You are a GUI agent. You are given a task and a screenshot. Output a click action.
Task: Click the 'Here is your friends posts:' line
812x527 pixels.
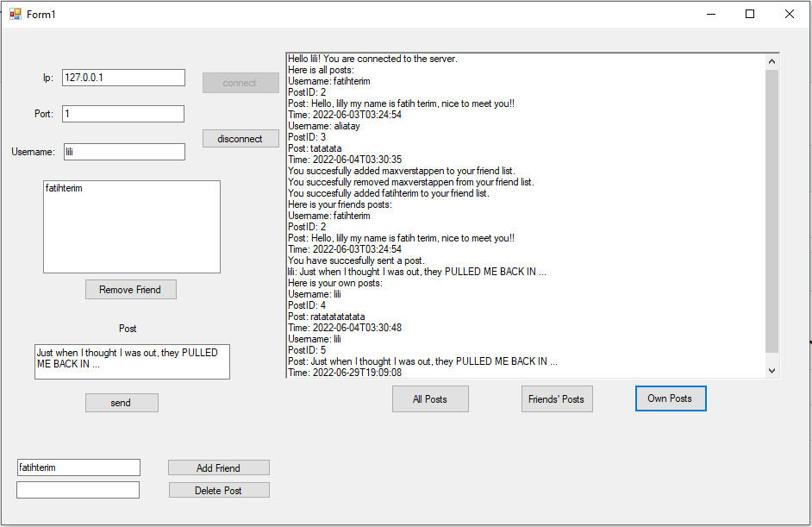[340, 204]
